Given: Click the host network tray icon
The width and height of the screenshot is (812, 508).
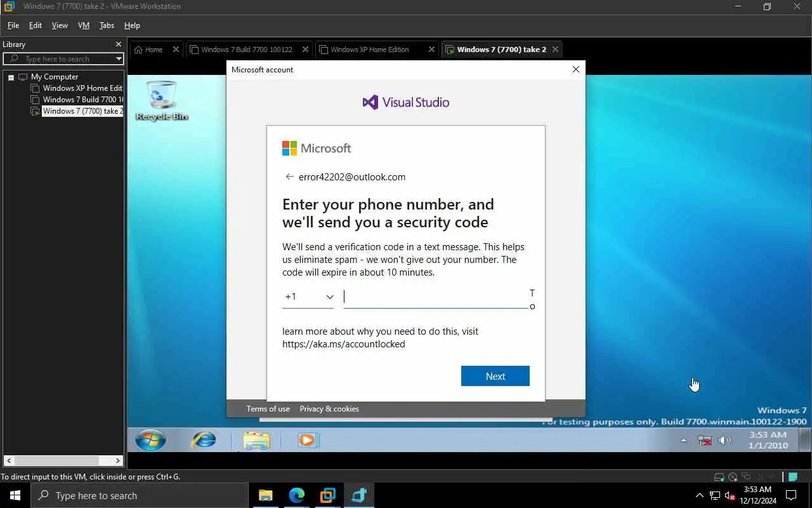Looking at the screenshot, I should [715, 495].
